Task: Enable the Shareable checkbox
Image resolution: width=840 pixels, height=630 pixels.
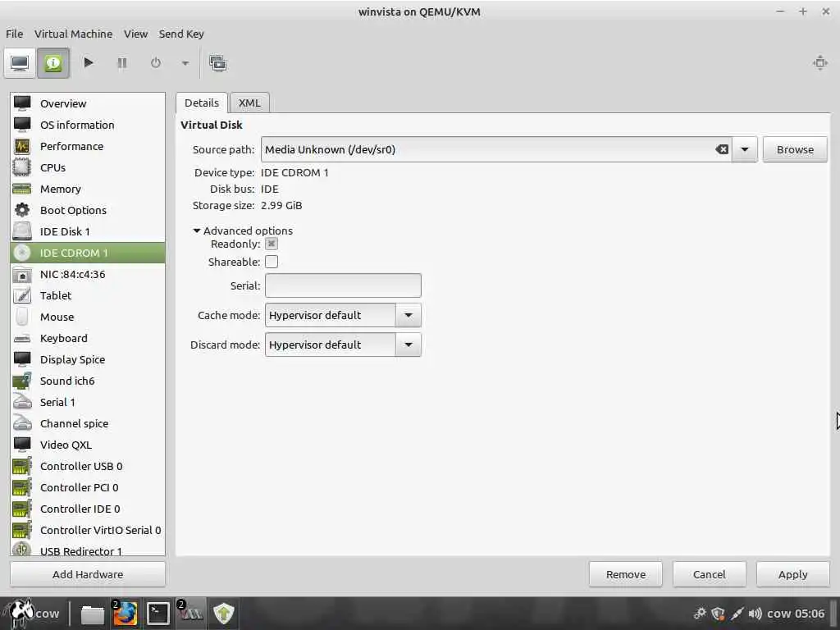Action: (272, 262)
